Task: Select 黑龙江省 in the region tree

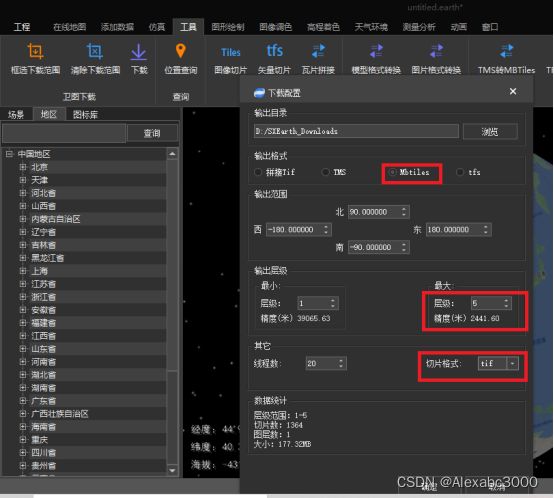Action: (x=48, y=258)
